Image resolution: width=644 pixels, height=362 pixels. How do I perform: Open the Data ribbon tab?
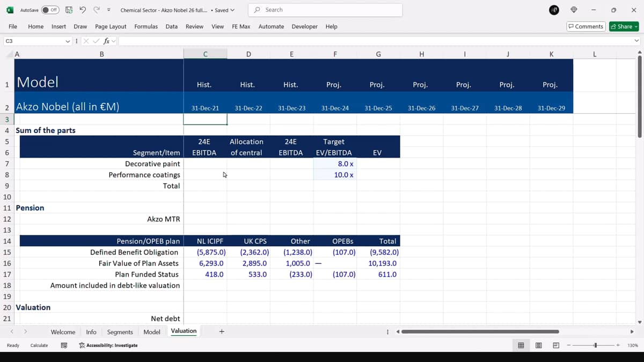[172, 26]
